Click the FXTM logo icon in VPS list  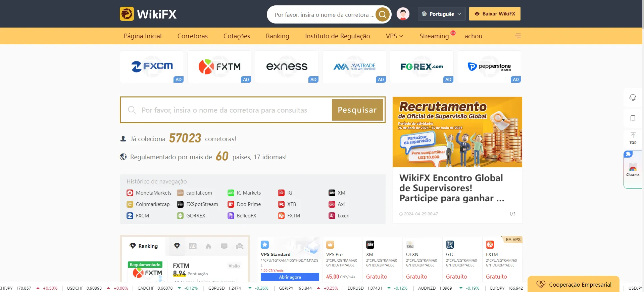click(490, 245)
